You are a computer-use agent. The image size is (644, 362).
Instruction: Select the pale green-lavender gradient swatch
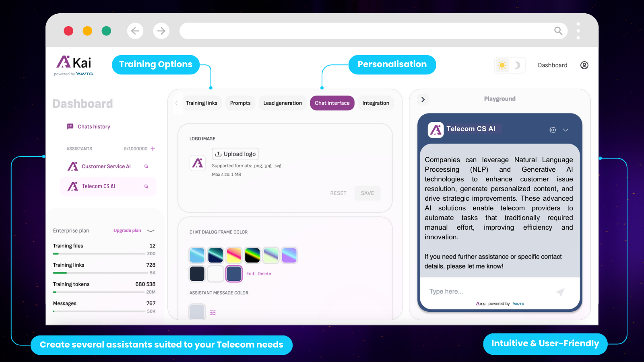[271, 255]
